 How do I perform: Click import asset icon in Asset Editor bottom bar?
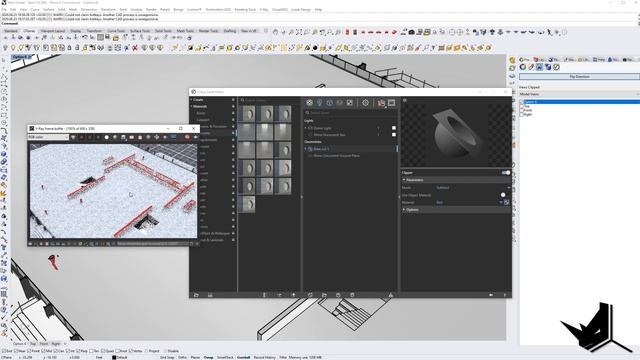[324, 295]
